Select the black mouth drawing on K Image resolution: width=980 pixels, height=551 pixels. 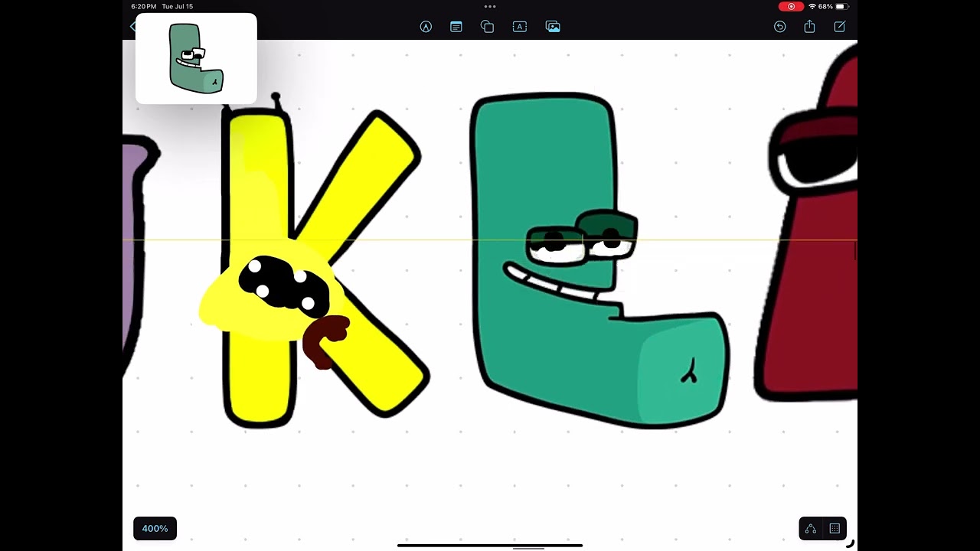coord(283,285)
